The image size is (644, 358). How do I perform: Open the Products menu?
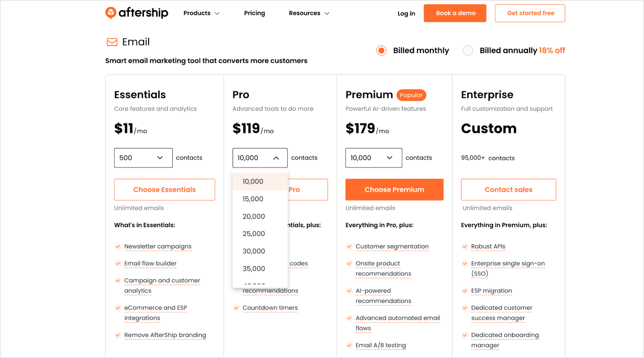coord(201,13)
